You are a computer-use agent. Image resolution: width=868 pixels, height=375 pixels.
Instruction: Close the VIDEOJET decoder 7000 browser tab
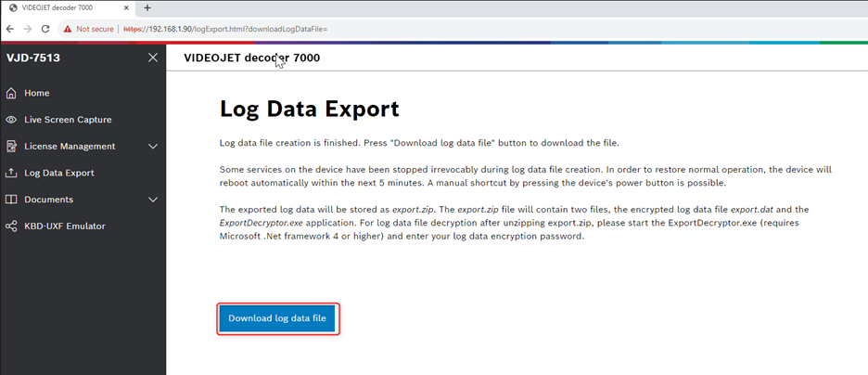coord(126,8)
